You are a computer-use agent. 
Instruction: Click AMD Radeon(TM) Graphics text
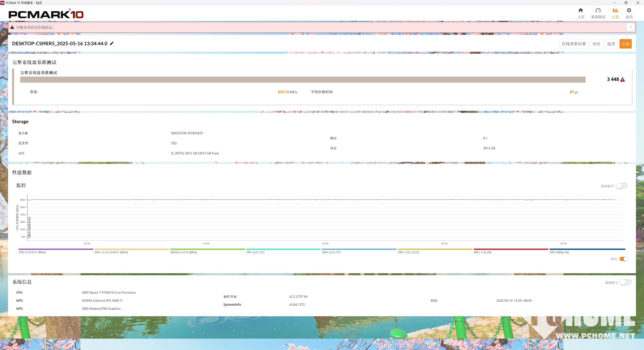click(x=101, y=309)
